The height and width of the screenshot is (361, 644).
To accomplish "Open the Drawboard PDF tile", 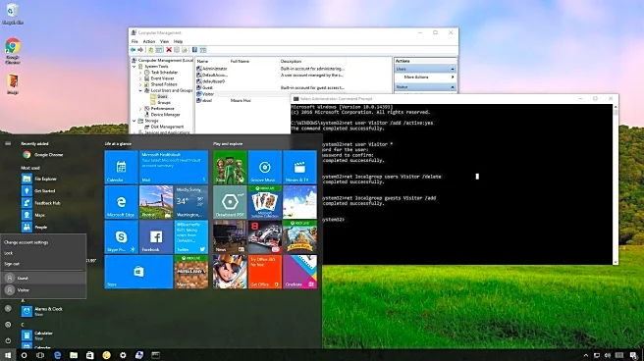I will [230, 202].
